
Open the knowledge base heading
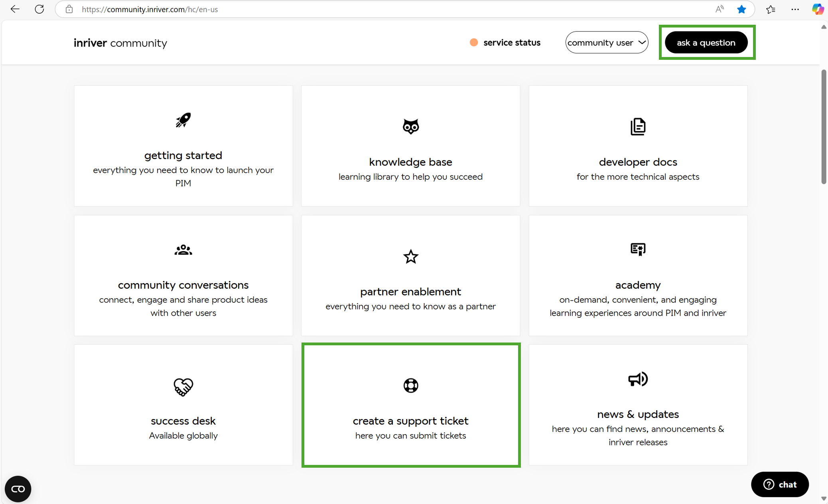coord(410,162)
